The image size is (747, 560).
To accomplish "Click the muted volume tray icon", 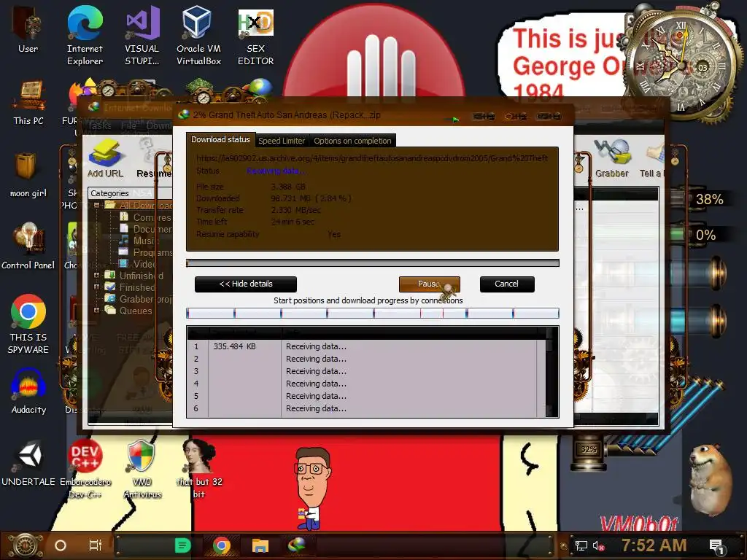I will point(598,545).
